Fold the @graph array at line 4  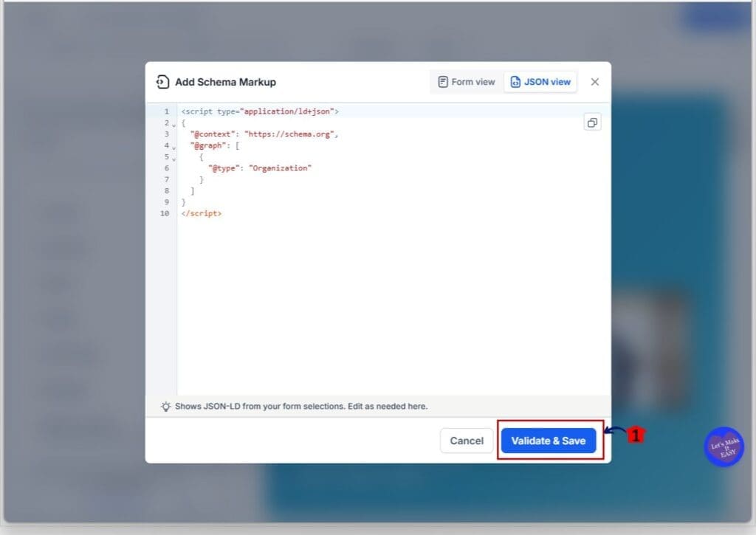(x=174, y=147)
